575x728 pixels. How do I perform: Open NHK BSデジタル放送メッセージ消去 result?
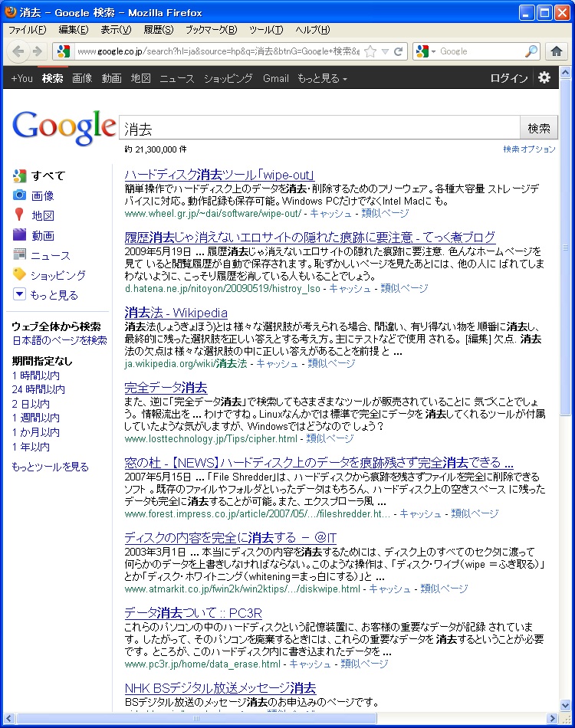pyautogui.click(x=220, y=687)
